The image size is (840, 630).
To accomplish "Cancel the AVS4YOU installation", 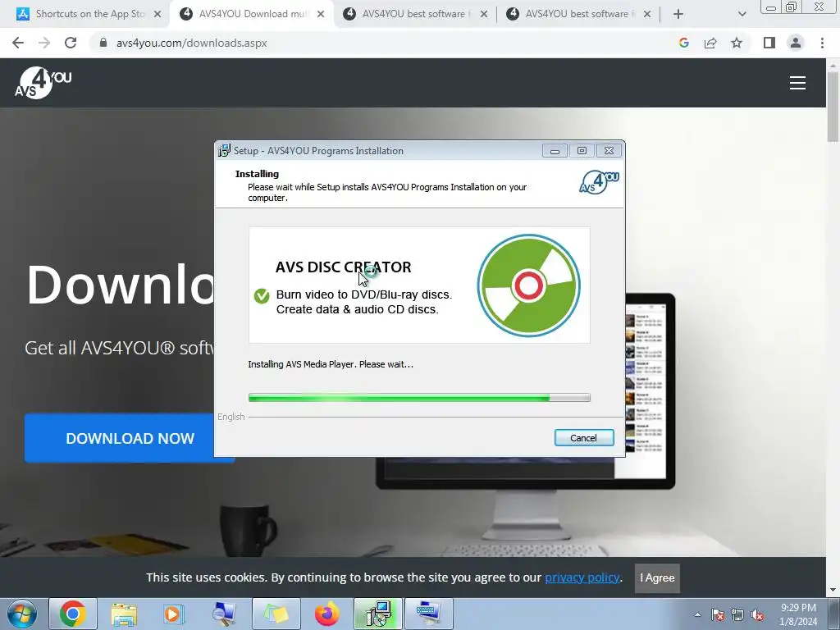I will pyautogui.click(x=584, y=438).
